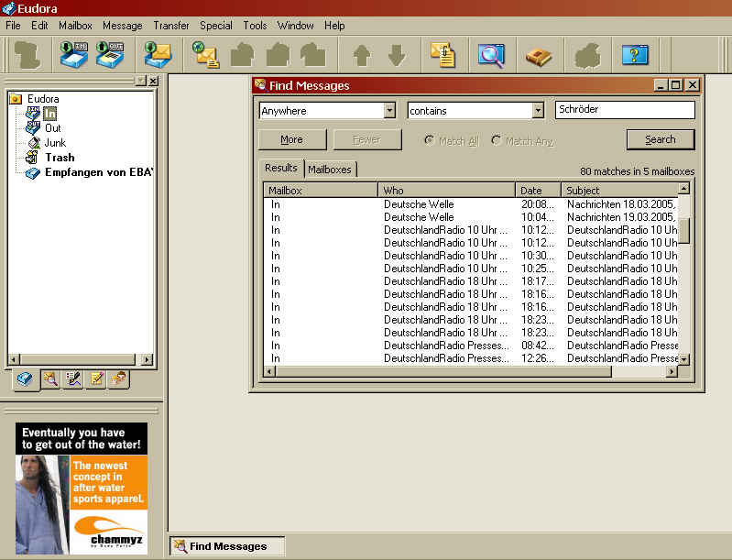Open the Address Book toolbar icon
732x560 pixels.
[x=539, y=56]
